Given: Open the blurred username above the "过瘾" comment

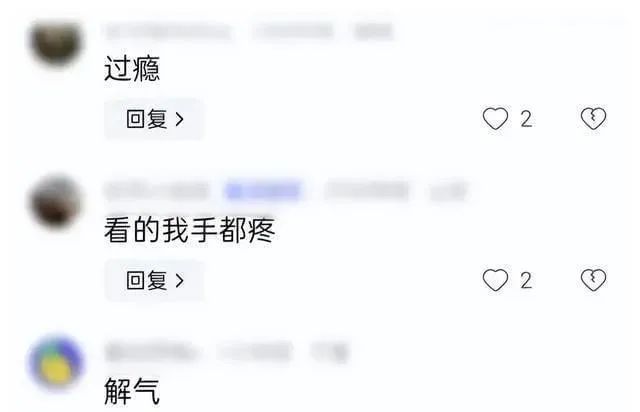Looking at the screenshot, I should (x=168, y=31).
